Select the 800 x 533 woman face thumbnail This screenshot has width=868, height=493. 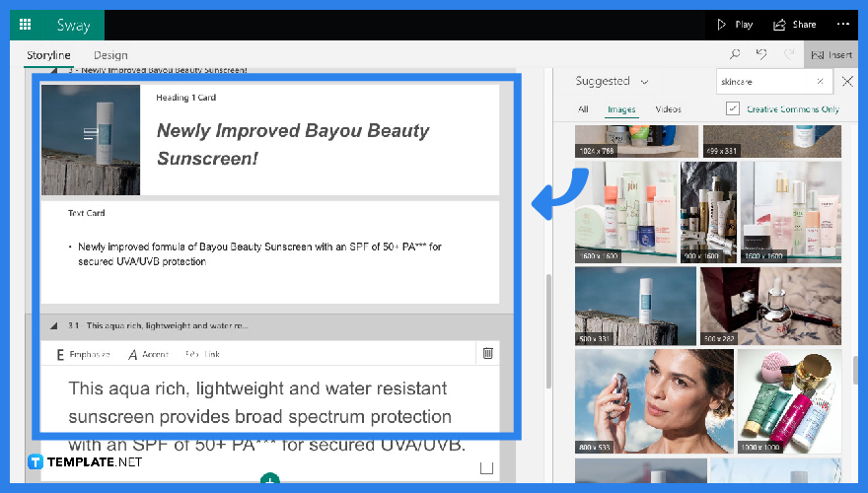(x=654, y=401)
